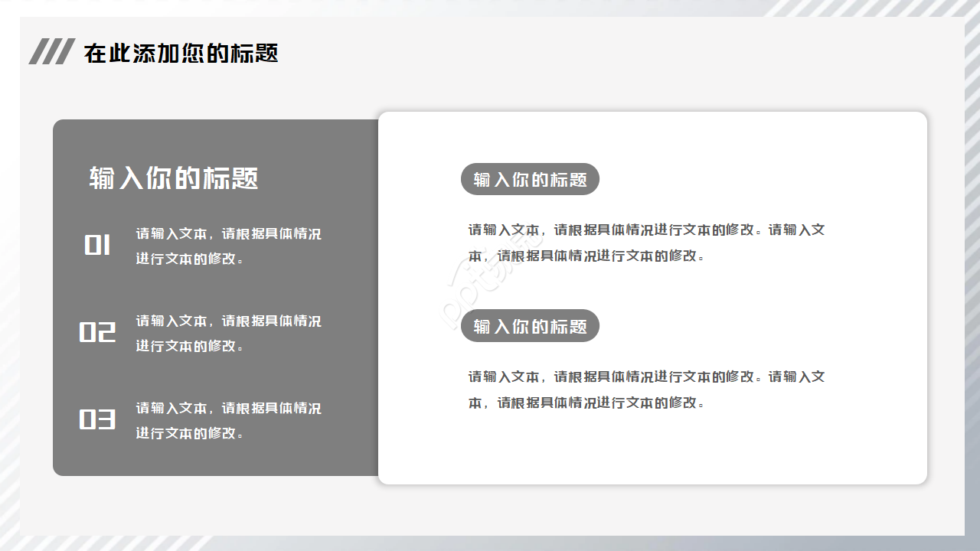Click the upper "输入你的标题" pill label
The image size is (980, 551).
coord(530,179)
